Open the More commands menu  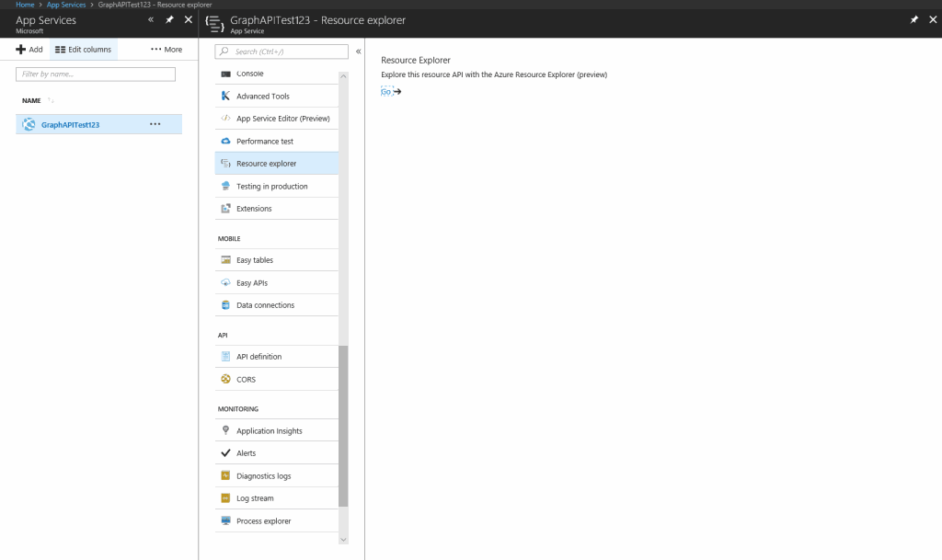click(x=167, y=50)
